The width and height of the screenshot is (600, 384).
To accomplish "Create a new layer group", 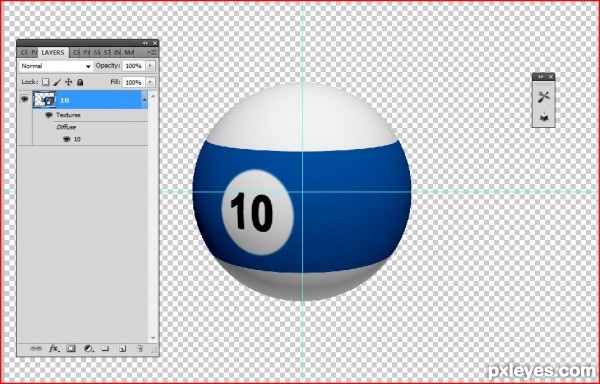I will 105,348.
